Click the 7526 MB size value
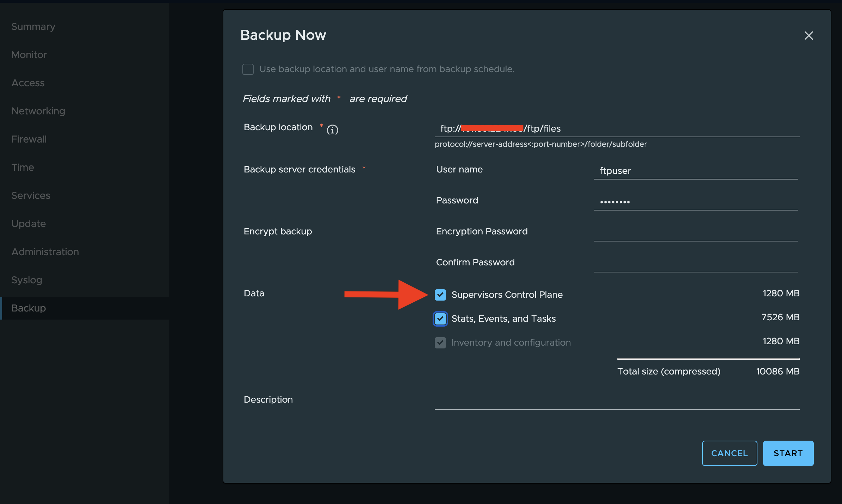The image size is (842, 504). point(780,317)
